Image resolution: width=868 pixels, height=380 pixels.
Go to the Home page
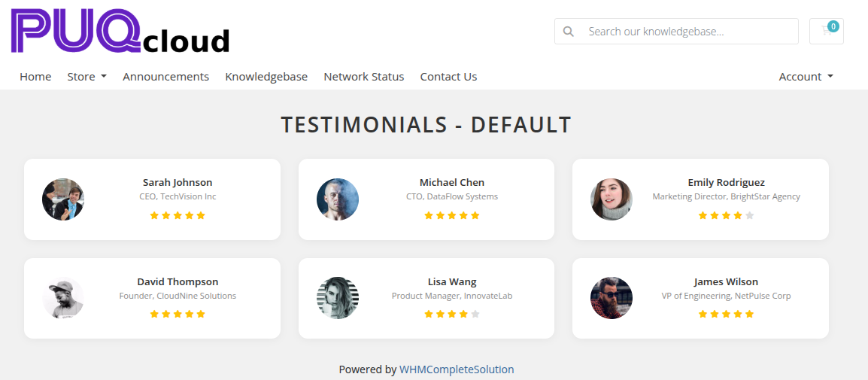35,77
